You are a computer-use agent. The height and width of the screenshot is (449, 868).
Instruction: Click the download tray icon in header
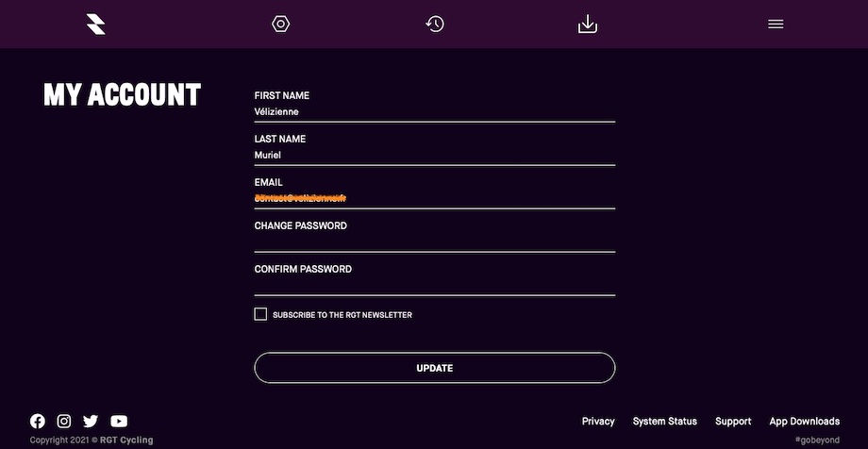pos(588,24)
